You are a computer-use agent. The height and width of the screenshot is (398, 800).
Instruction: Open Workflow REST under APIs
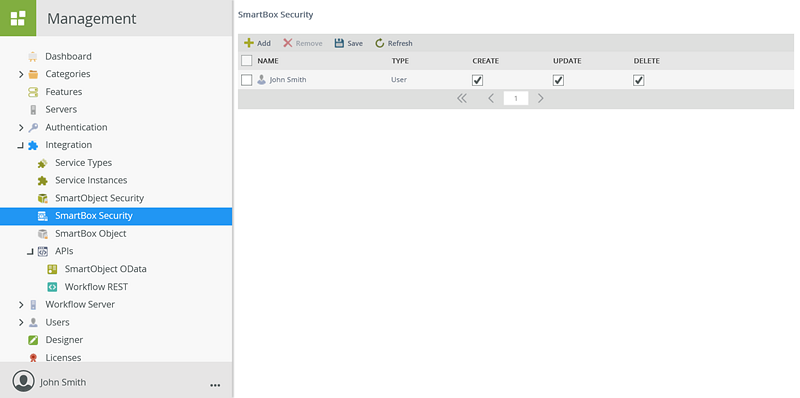tap(96, 287)
